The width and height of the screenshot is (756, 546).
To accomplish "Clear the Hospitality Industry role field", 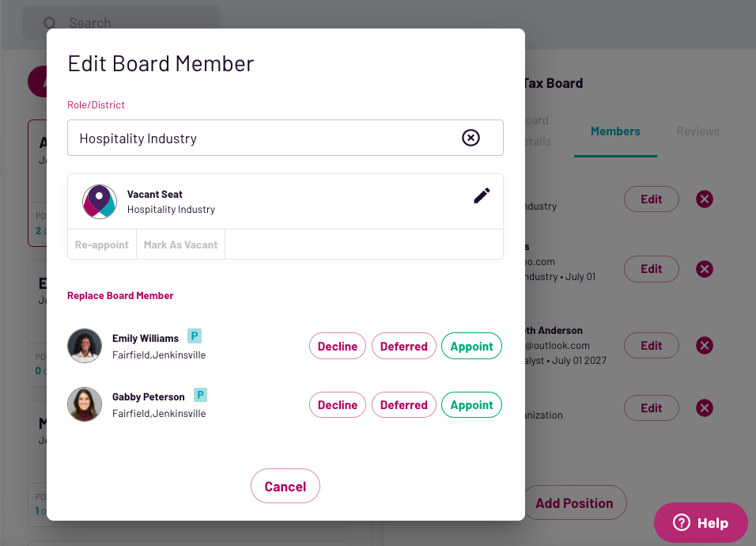I will click(x=471, y=138).
